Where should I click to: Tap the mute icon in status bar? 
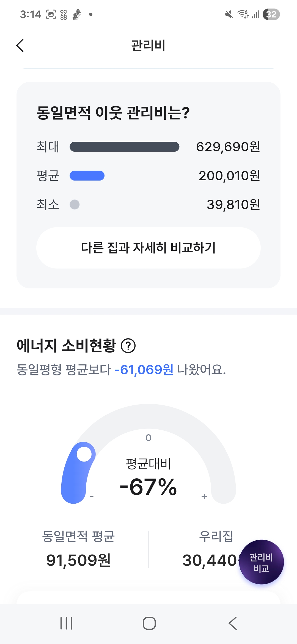[x=229, y=14]
